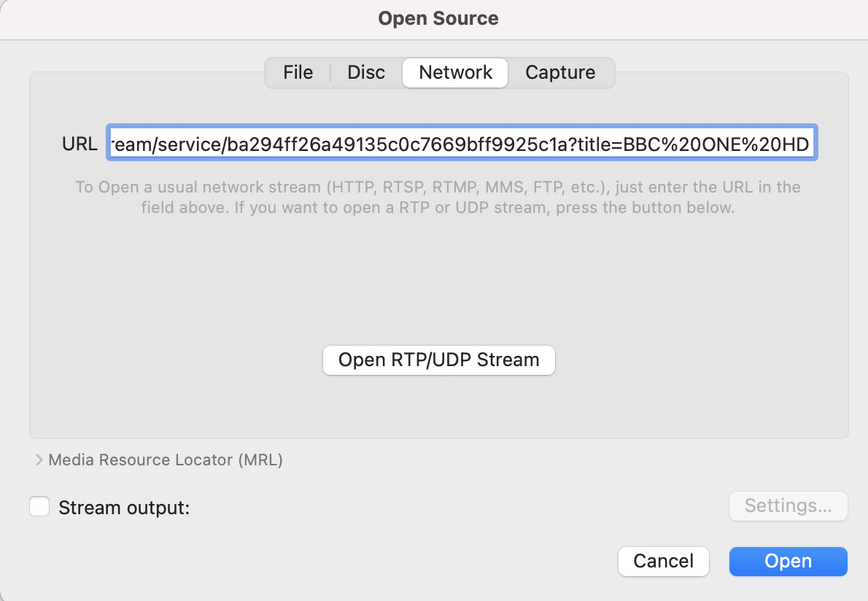Click the Media Resource Locator (MRL) label
Image resolution: width=868 pixels, height=601 pixels.
pos(166,460)
